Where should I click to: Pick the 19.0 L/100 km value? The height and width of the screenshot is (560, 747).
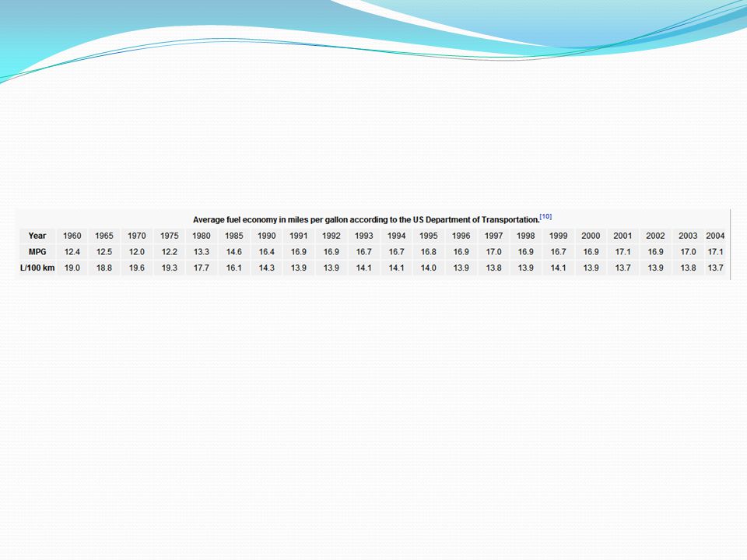[72, 268]
